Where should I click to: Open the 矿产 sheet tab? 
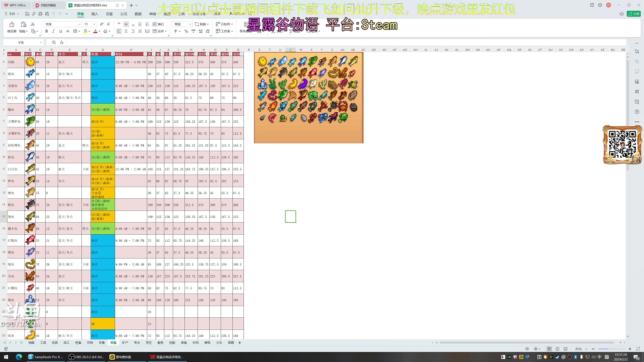tap(126, 343)
